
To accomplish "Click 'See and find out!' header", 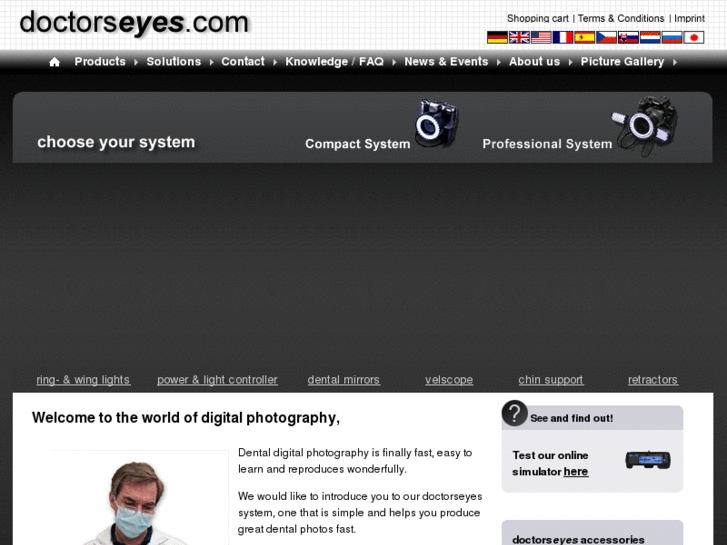I will 572,418.
